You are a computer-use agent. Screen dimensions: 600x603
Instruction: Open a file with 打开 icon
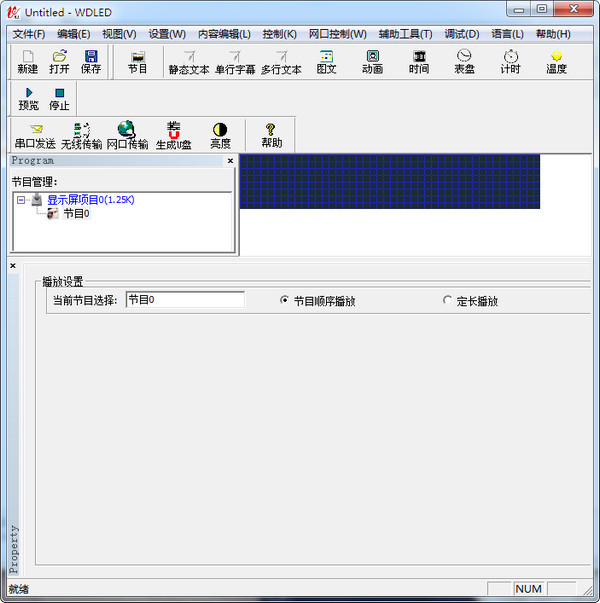pos(59,61)
